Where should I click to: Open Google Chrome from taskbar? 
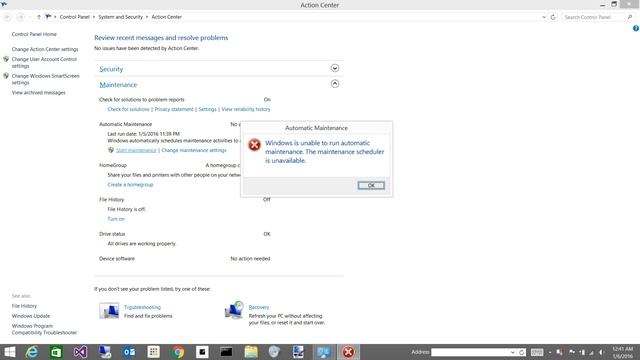click(x=178, y=352)
